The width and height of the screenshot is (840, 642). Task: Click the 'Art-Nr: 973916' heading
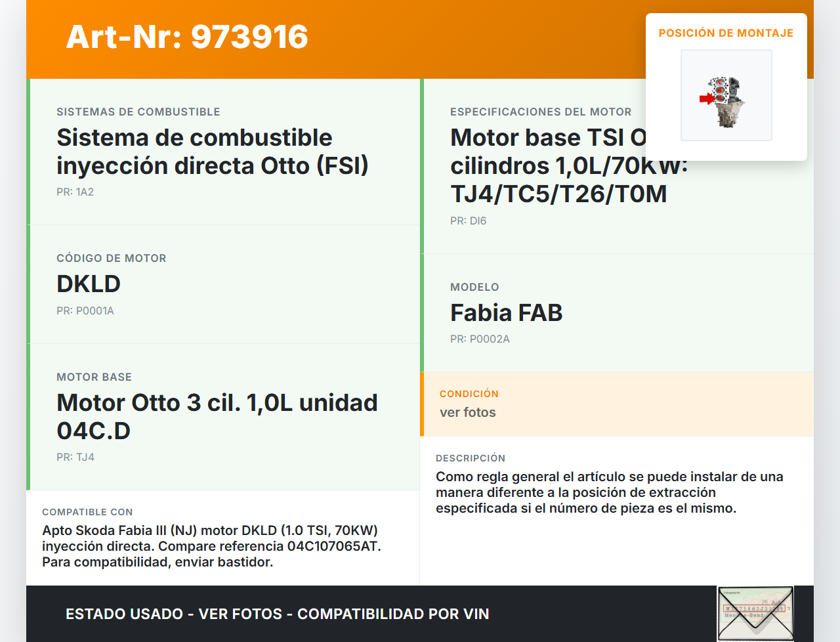[x=187, y=37]
